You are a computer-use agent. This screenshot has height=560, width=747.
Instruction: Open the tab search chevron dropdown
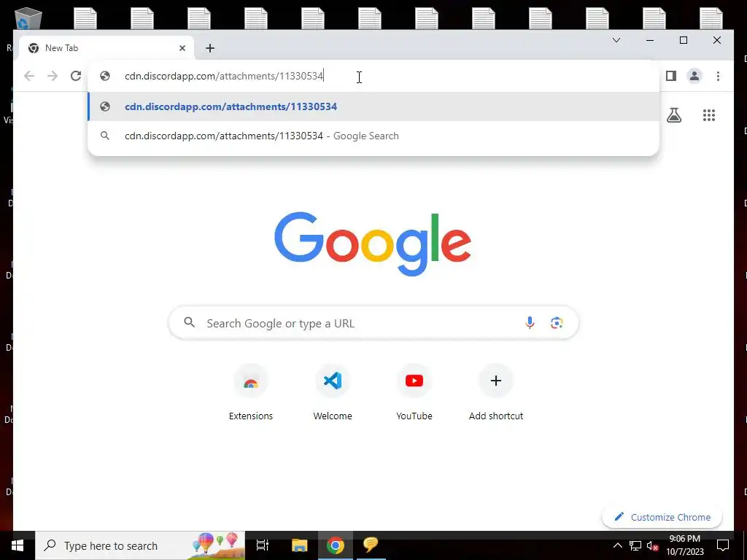pos(616,40)
